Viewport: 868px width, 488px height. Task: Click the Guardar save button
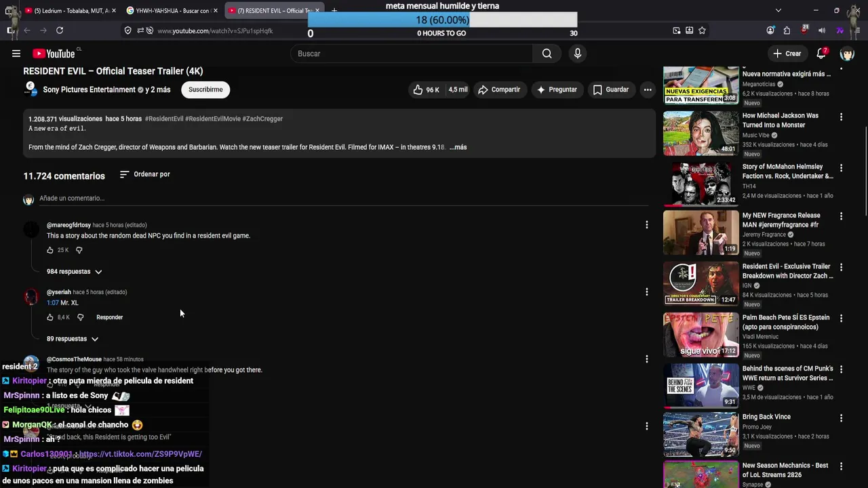coord(611,89)
